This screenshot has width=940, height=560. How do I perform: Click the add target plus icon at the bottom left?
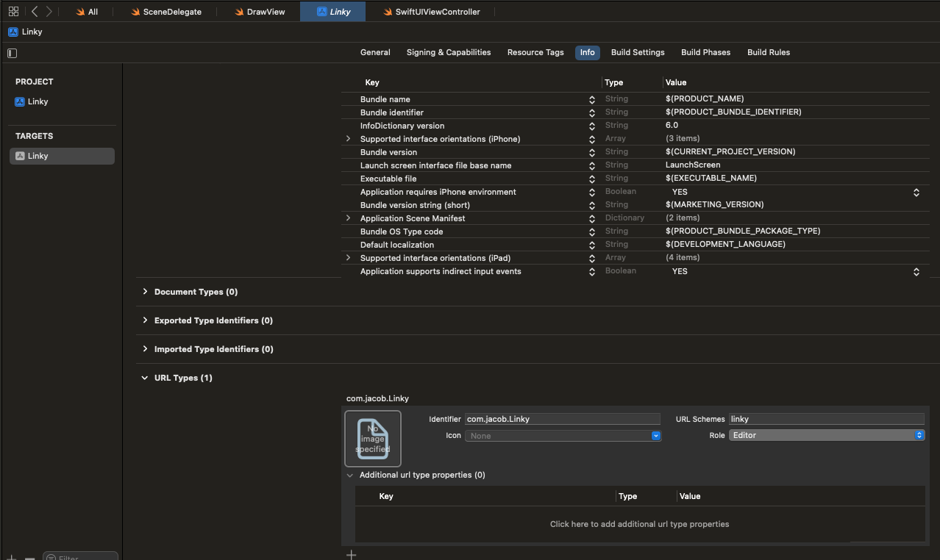(12, 557)
